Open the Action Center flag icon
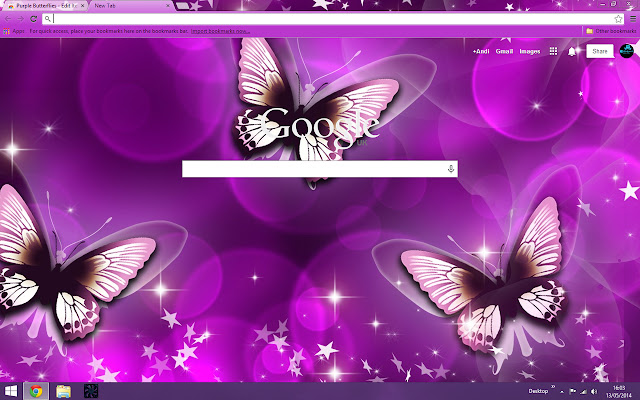Viewport: 640px width, 400px height. pyautogui.click(x=573, y=391)
